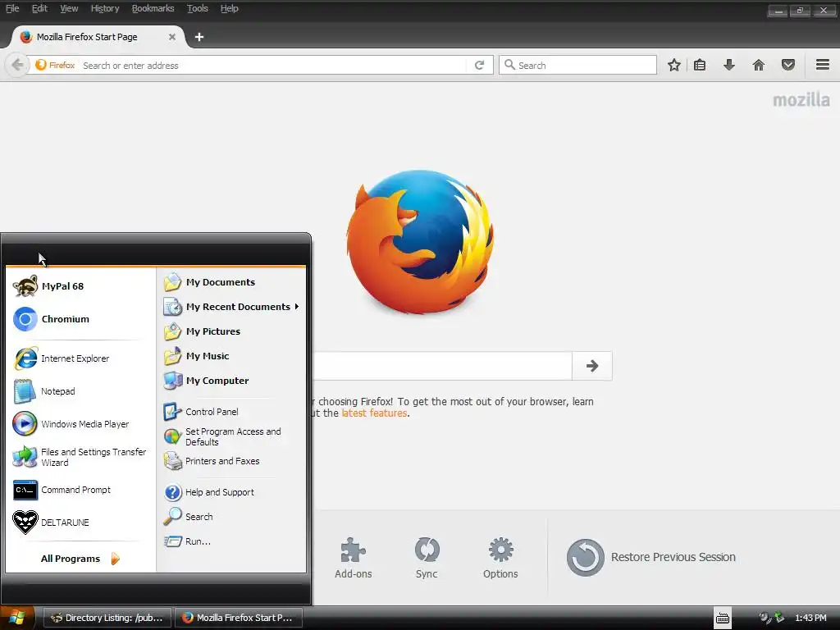Switch to Mozilla Firefox taskbar button

click(239, 618)
